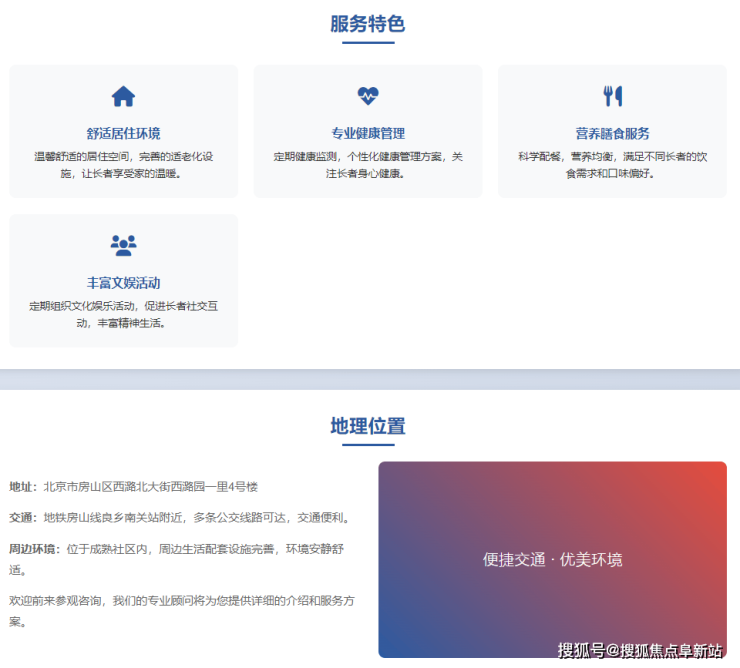The image size is (740, 668).
Task: Select the 专业健康管理 card title
Action: coord(368,133)
